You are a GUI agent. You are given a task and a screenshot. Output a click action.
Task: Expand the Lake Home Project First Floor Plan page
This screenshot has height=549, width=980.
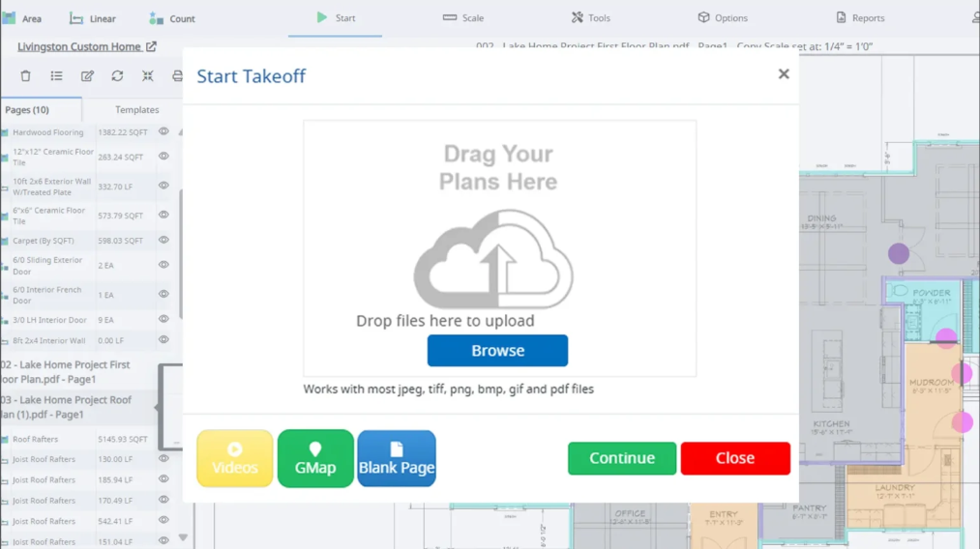coord(65,371)
